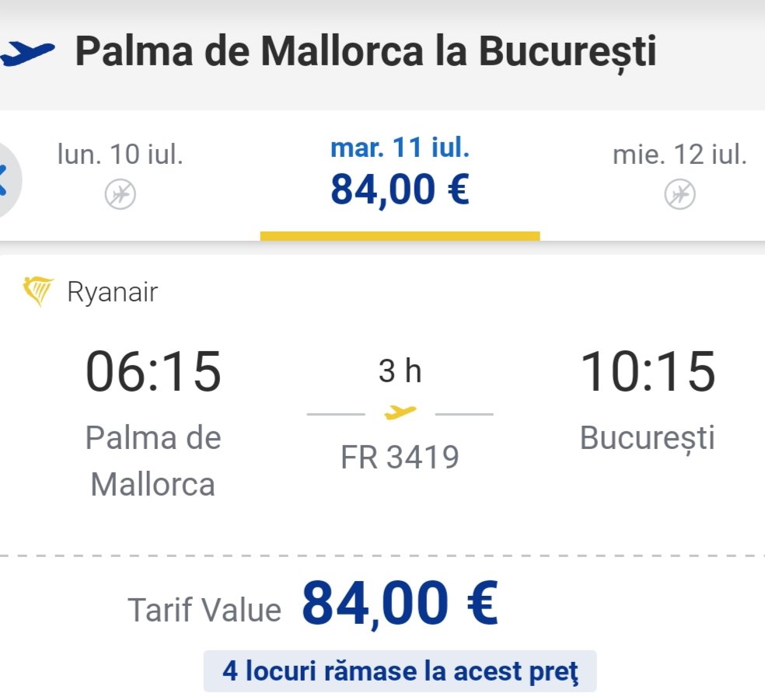This screenshot has height=700, width=765.
Task: Click the 3 h flight duration label
Action: tap(400, 372)
